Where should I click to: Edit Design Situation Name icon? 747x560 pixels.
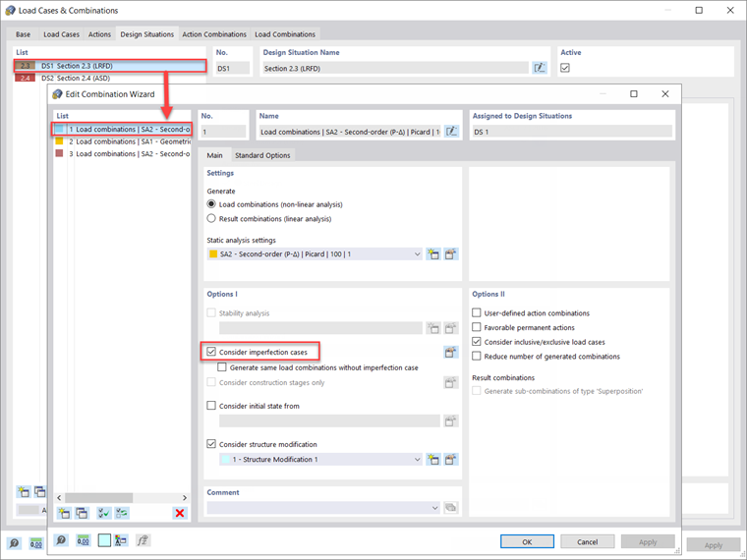[x=540, y=68]
